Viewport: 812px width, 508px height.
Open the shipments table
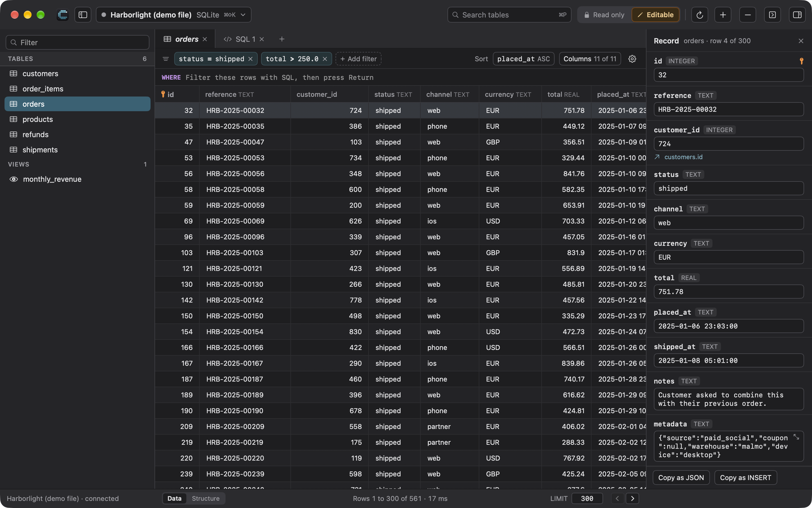coord(78,150)
